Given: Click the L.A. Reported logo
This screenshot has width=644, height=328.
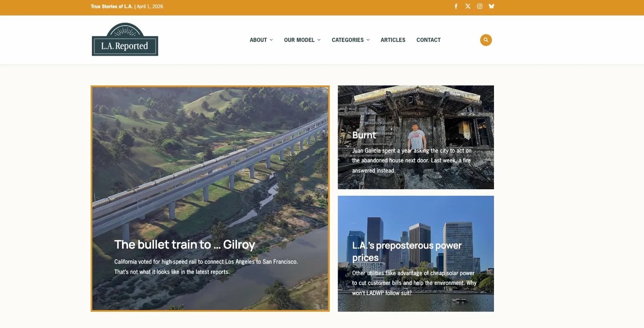Looking at the screenshot, I should [x=125, y=39].
